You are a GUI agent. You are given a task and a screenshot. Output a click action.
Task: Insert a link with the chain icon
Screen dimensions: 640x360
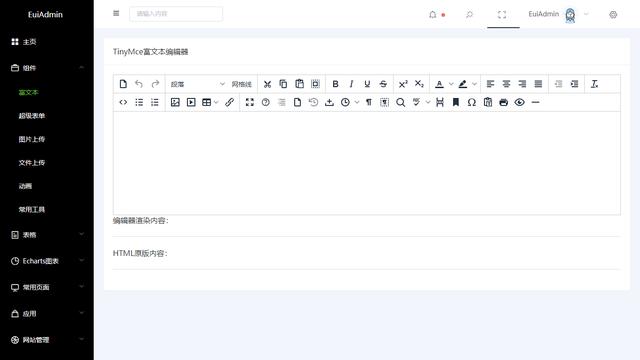229,102
